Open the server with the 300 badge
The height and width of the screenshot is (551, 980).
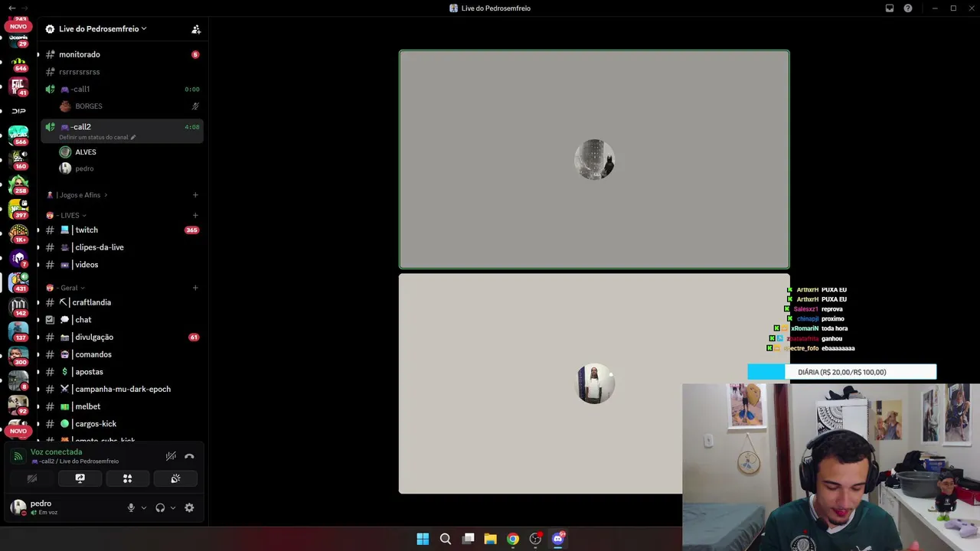(18, 356)
